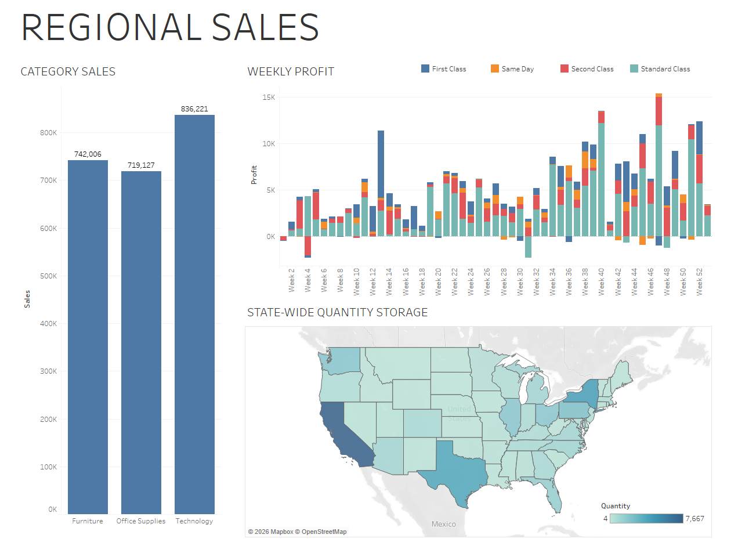Click the Week 52 axis label

click(700, 281)
